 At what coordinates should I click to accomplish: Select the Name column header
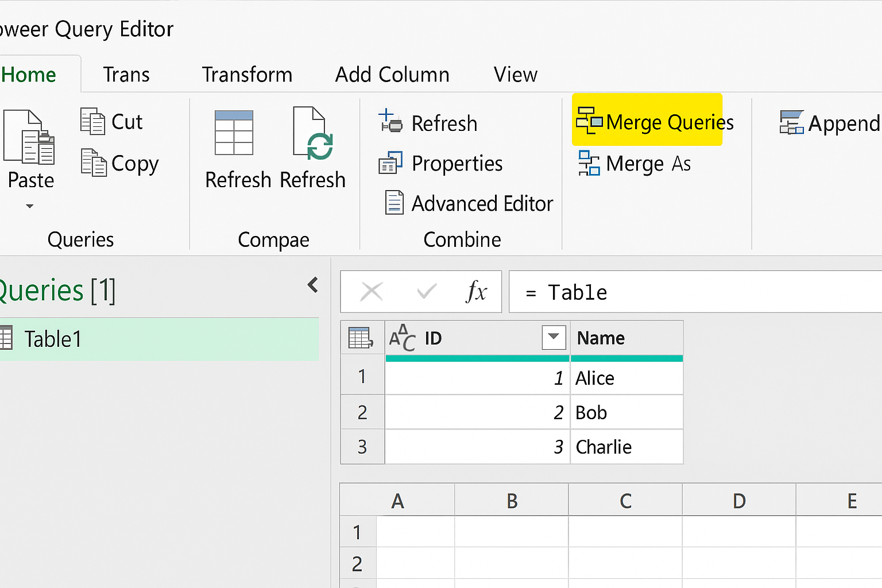pyautogui.click(x=626, y=338)
